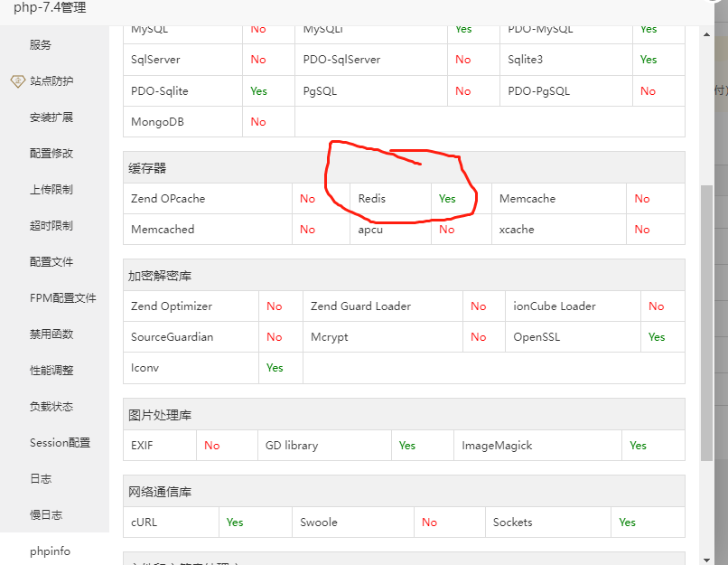
Task: Click the Redis cell in 缓存器 table
Action: [x=372, y=199]
